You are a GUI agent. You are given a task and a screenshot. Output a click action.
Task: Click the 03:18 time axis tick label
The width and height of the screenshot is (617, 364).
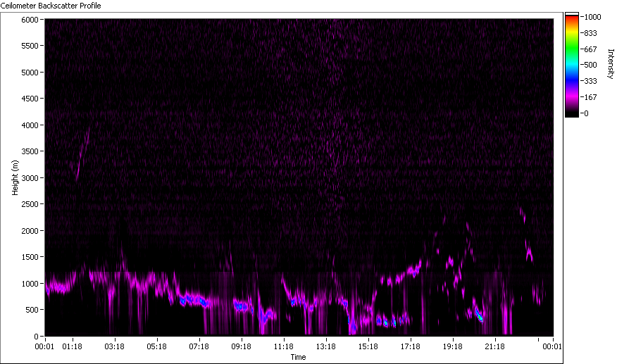(115, 346)
